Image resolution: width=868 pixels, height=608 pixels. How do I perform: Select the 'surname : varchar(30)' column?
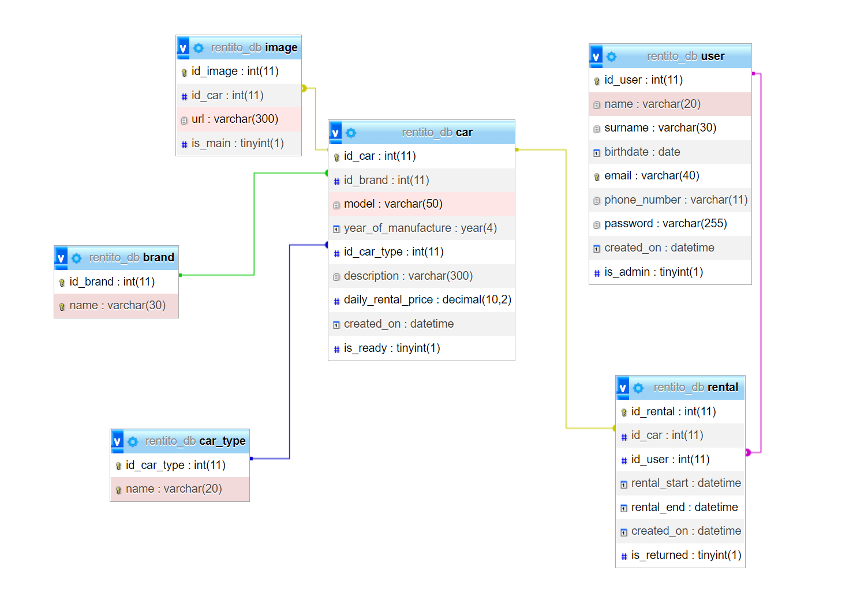[x=671, y=127]
